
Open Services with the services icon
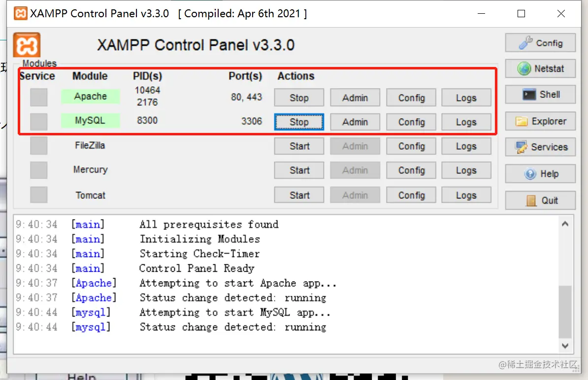540,147
